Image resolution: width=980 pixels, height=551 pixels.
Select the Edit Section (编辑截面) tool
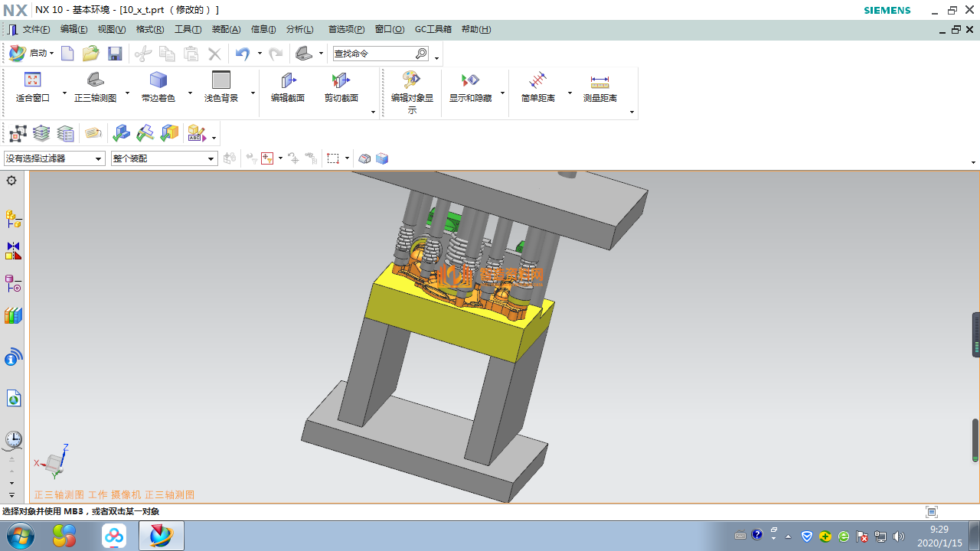coord(288,80)
